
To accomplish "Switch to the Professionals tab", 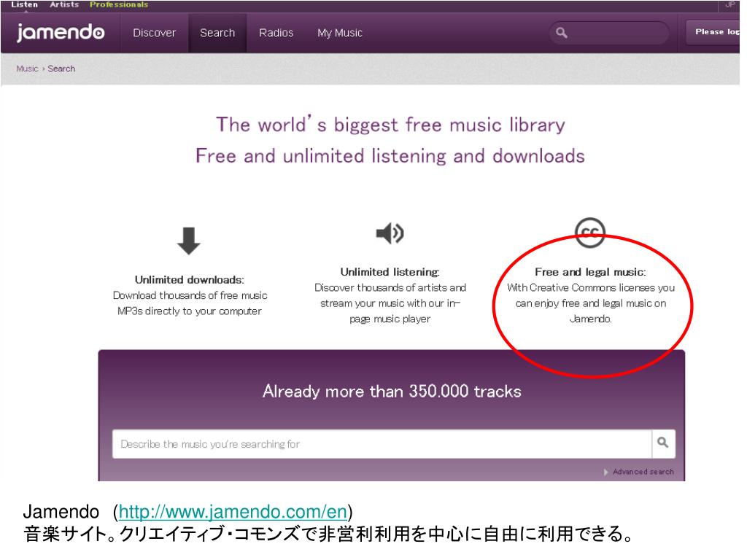I will (x=119, y=5).
